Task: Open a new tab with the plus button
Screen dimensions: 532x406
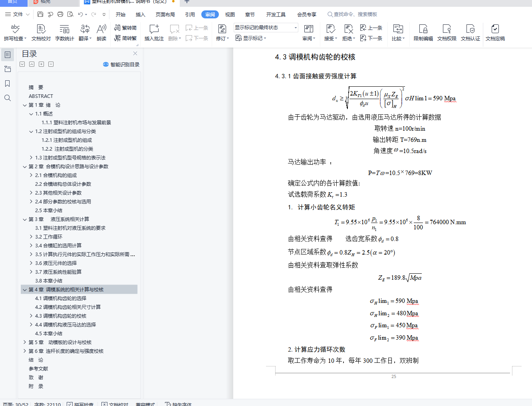Action: (187, 2)
